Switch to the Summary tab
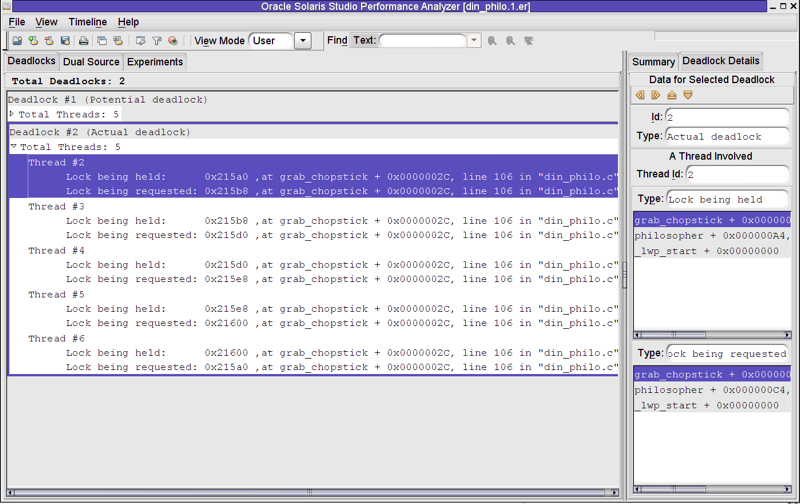The image size is (800, 504). click(x=653, y=62)
